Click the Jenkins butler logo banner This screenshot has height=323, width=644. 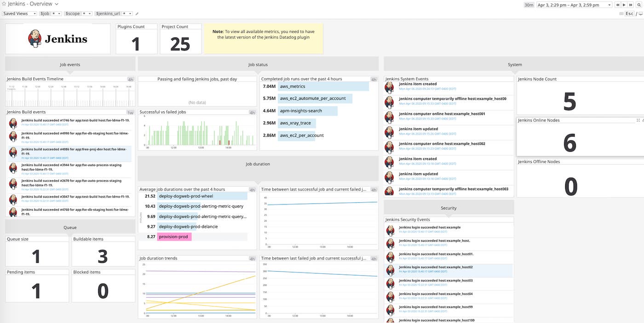(57, 39)
